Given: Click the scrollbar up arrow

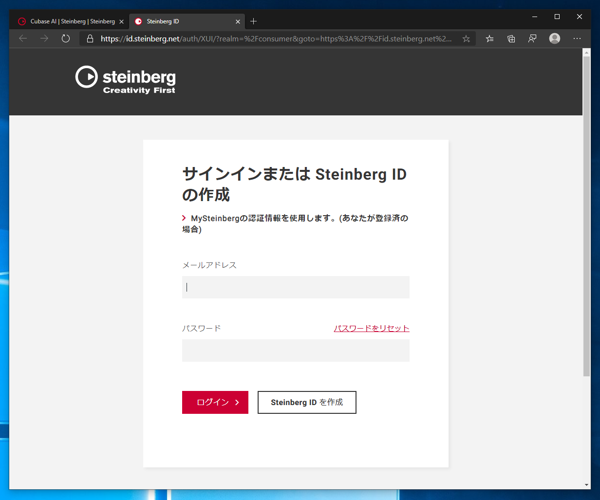Looking at the screenshot, I should 586,53.
